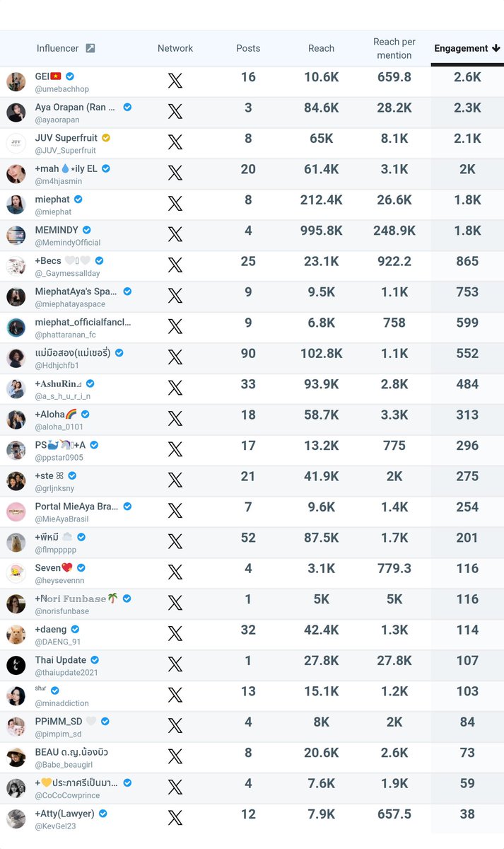Sort table by Reach column header

click(321, 48)
